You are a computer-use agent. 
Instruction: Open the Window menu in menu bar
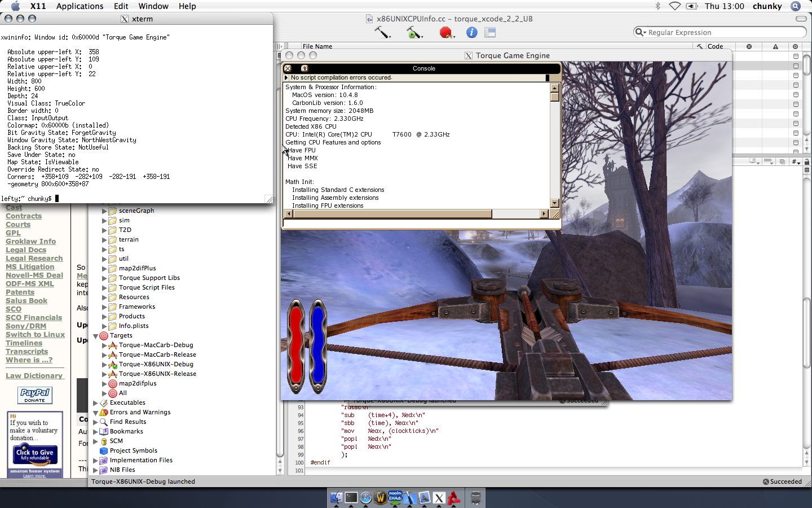coord(153,6)
